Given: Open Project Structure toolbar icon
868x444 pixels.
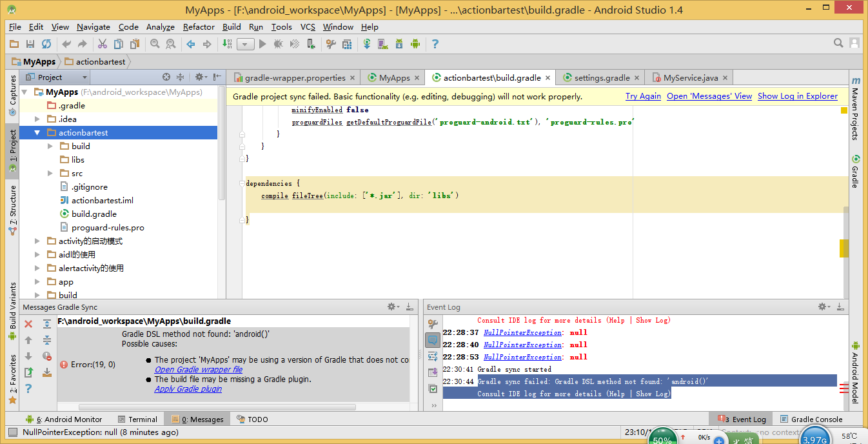Looking at the screenshot, I should pyautogui.click(x=347, y=44).
